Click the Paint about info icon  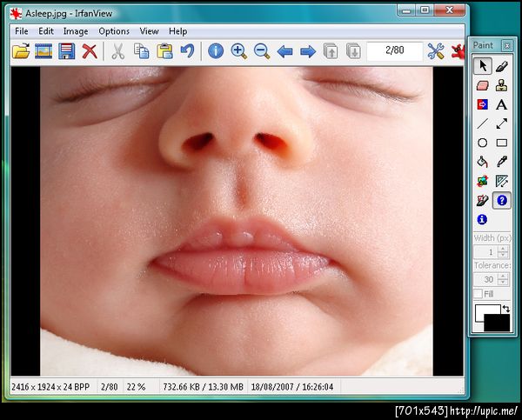click(x=482, y=220)
